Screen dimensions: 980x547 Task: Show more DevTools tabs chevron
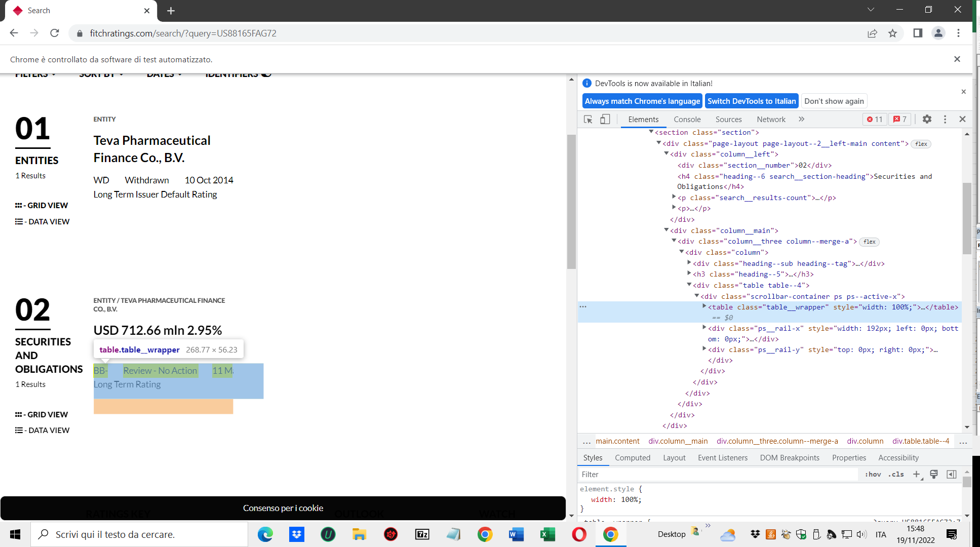pyautogui.click(x=801, y=119)
